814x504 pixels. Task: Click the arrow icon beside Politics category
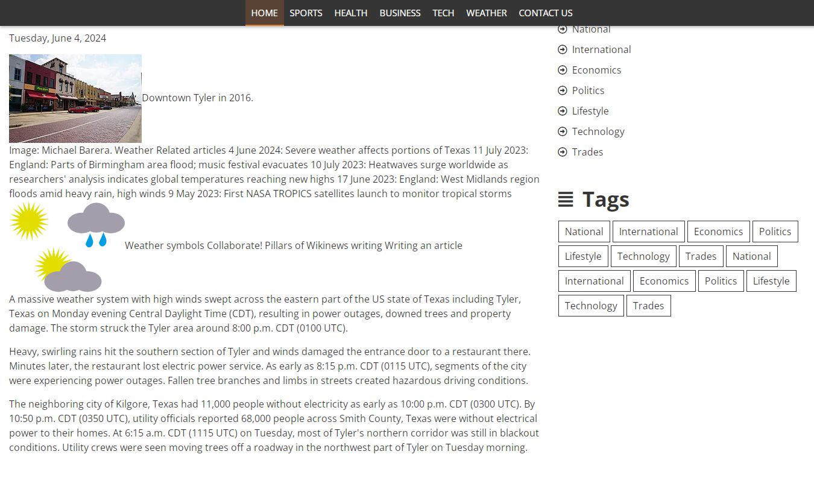pyautogui.click(x=563, y=90)
